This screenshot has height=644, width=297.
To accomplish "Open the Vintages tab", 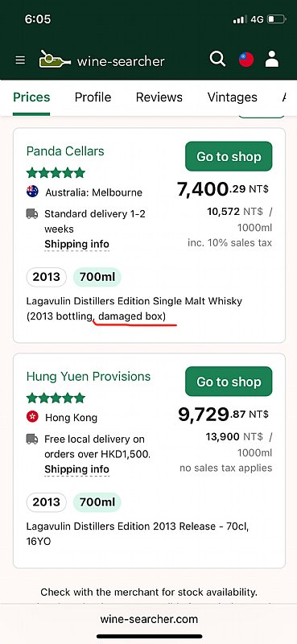I will point(232,97).
